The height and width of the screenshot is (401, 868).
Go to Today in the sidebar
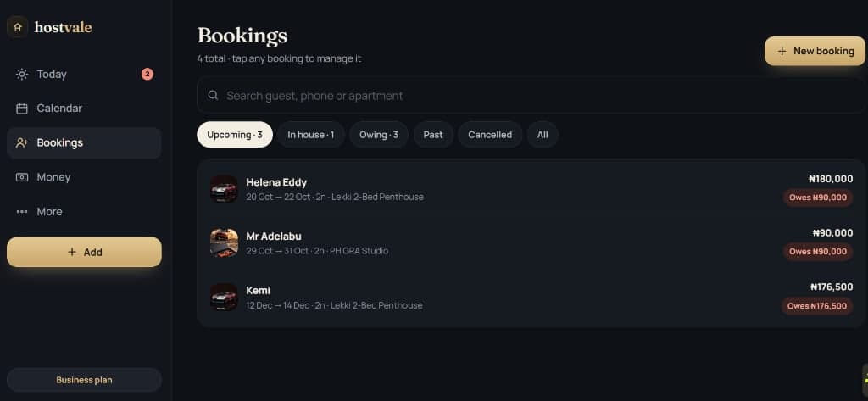[84, 75]
